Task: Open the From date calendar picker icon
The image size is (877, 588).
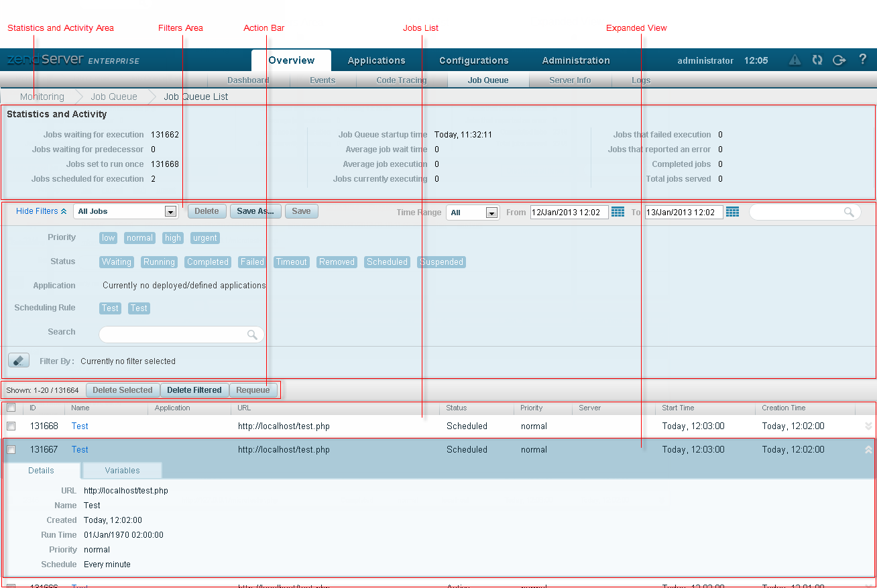Action: click(x=618, y=212)
